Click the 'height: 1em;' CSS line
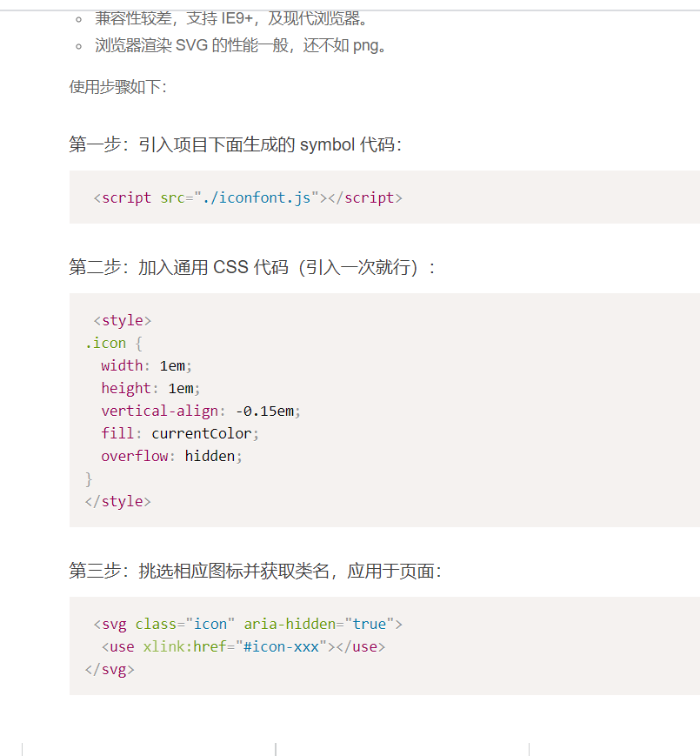The height and width of the screenshot is (756, 700). (150, 388)
